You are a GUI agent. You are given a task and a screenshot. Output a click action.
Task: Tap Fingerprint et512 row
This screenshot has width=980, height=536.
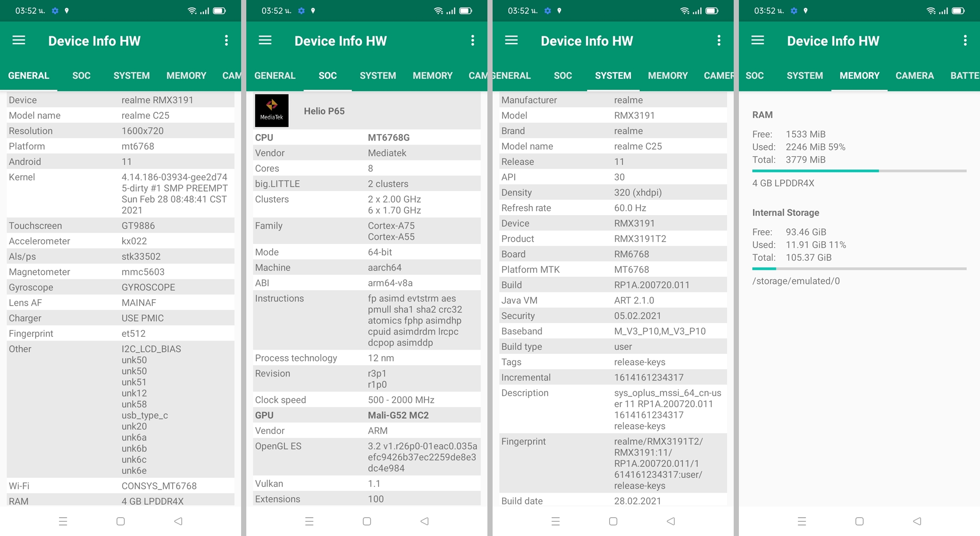[x=121, y=334]
